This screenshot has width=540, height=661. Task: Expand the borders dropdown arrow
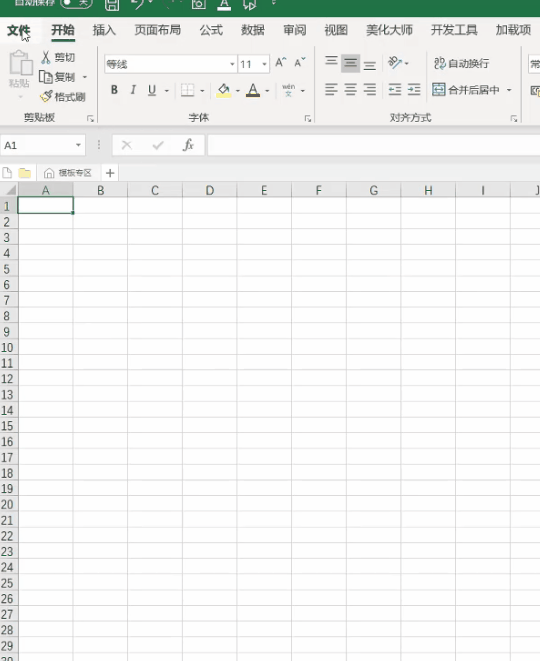pyautogui.click(x=202, y=91)
